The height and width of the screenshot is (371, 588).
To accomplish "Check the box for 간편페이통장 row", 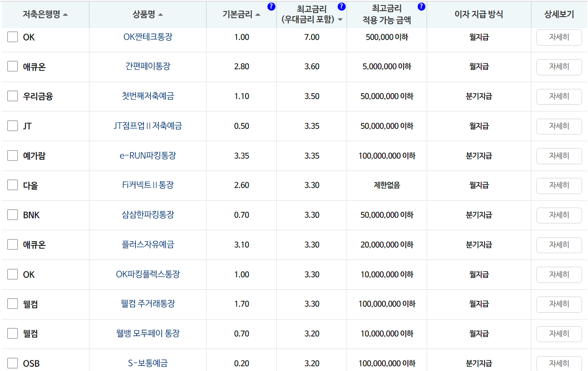I will click(x=12, y=66).
